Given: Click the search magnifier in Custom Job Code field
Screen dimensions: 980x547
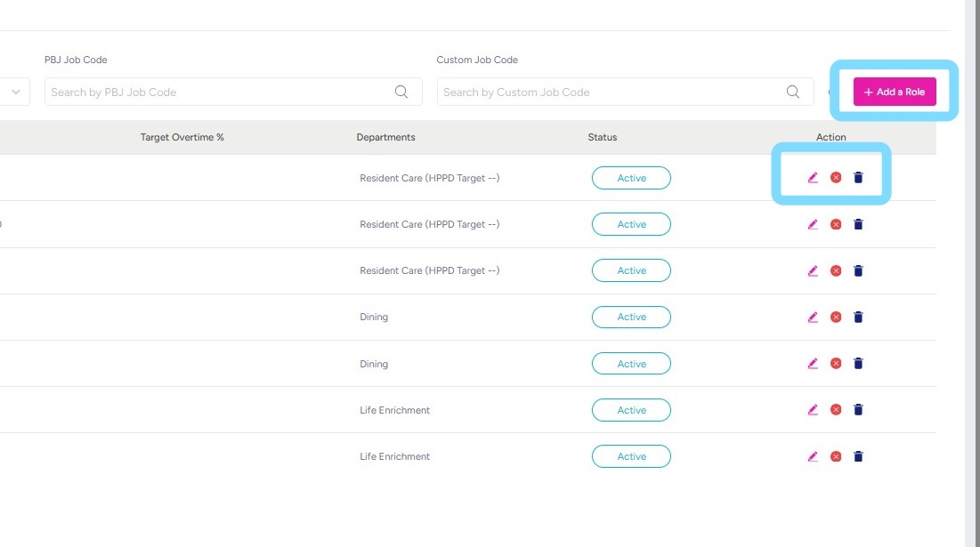Looking at the screenshot, I should pyautogui.click(x=793, y=92).
